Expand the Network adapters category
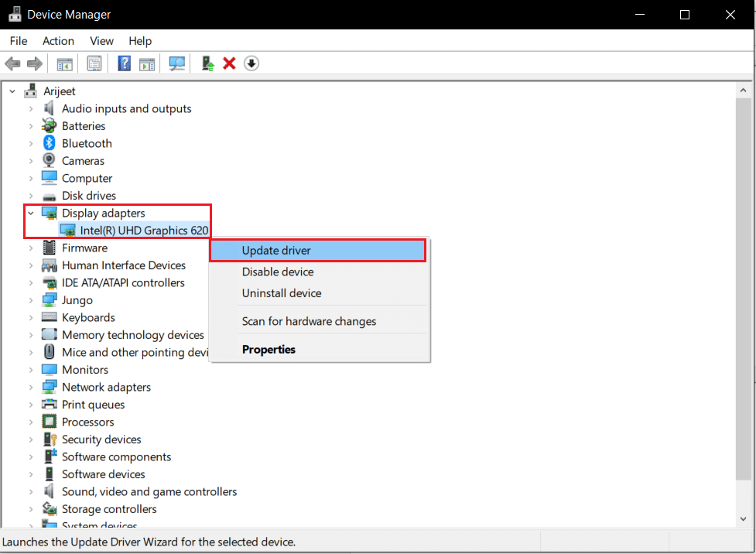 pyautogui.click(x=32, y=387)
